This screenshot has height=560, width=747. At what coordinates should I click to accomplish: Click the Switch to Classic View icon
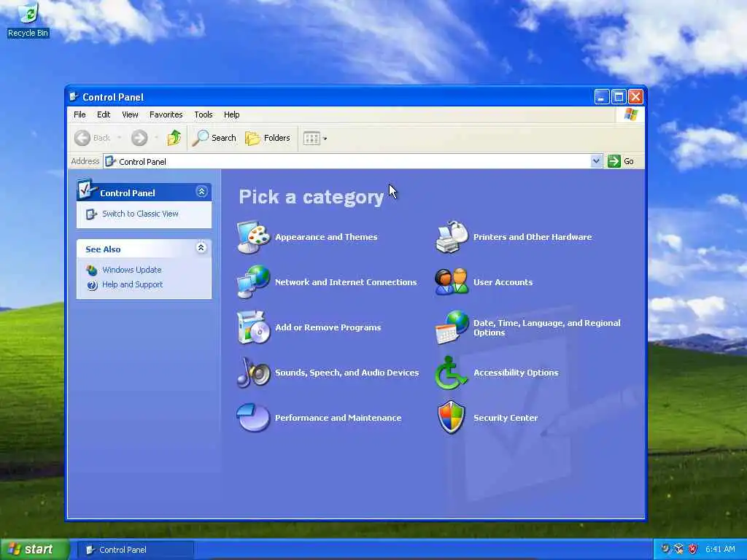(91, 214)
